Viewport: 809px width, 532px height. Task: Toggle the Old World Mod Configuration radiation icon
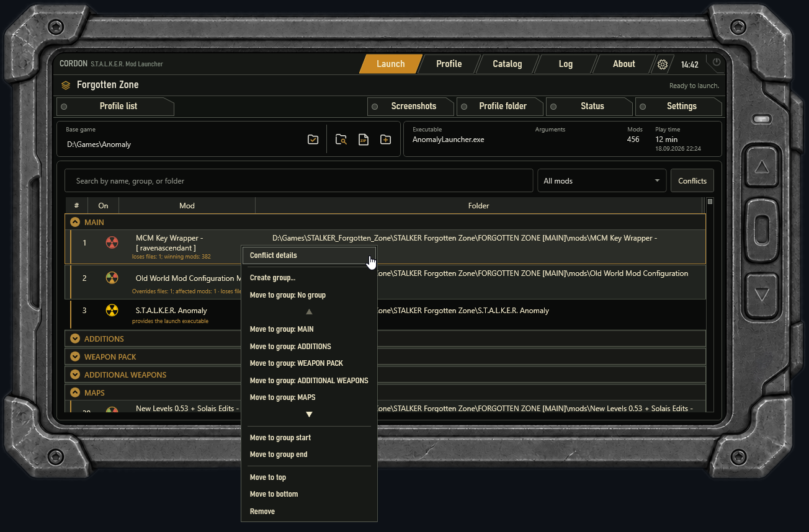coord(112,278)
